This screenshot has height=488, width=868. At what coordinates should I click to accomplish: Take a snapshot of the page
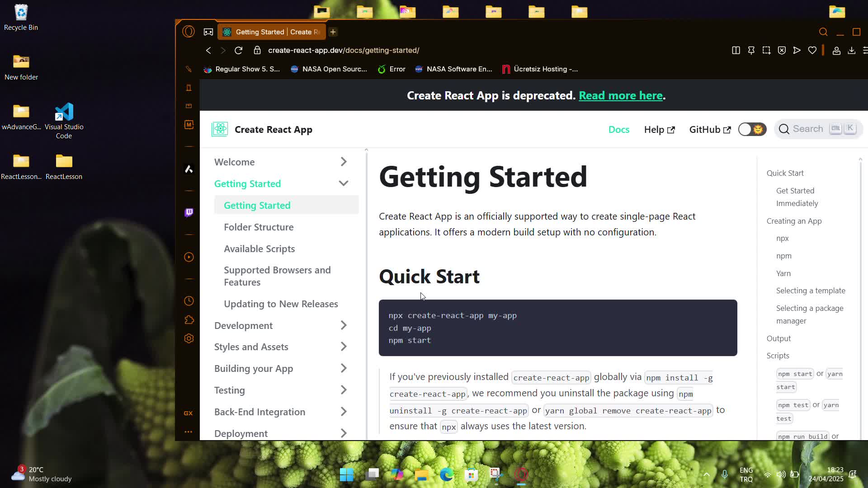[766, 50]
